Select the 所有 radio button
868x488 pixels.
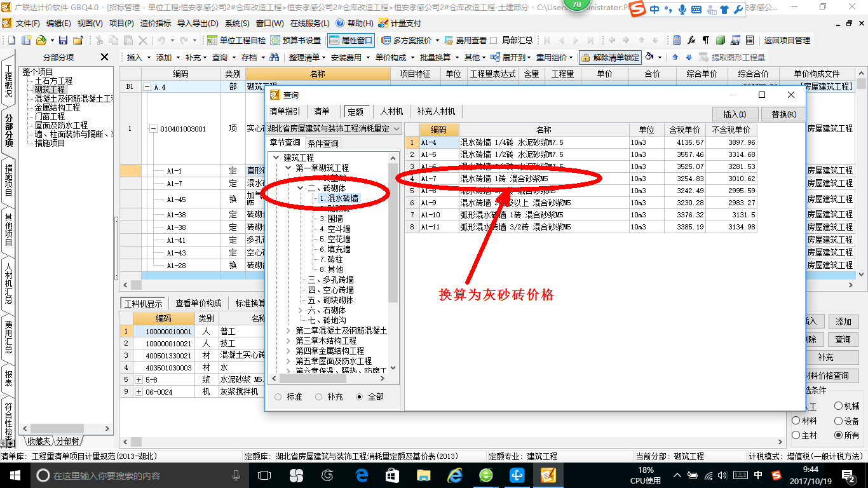point(839,435)
